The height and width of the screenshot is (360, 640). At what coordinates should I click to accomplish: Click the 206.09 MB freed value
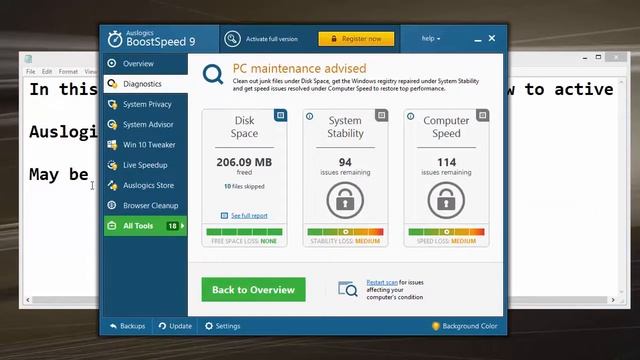pyautogui.click(x=244, y=162)
